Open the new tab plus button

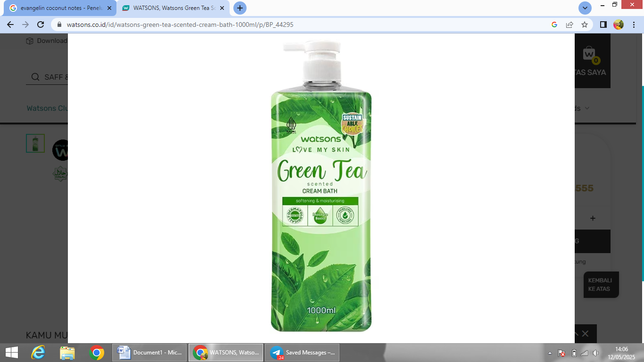point(240,8)
